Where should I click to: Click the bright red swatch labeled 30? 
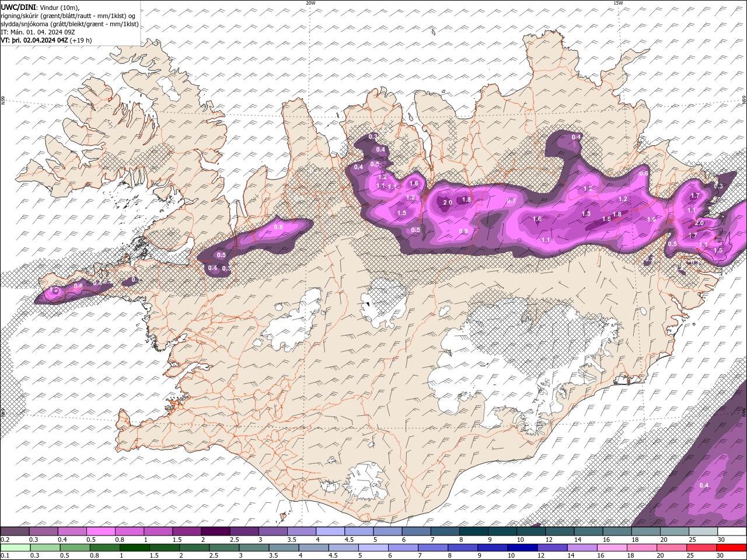pos(731,548)
